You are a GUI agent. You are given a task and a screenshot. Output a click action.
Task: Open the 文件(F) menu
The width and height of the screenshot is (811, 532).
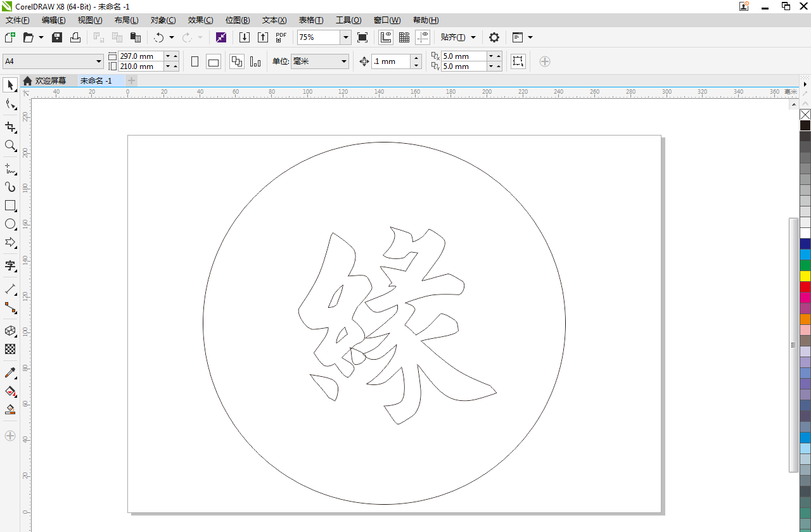[17, 20]
